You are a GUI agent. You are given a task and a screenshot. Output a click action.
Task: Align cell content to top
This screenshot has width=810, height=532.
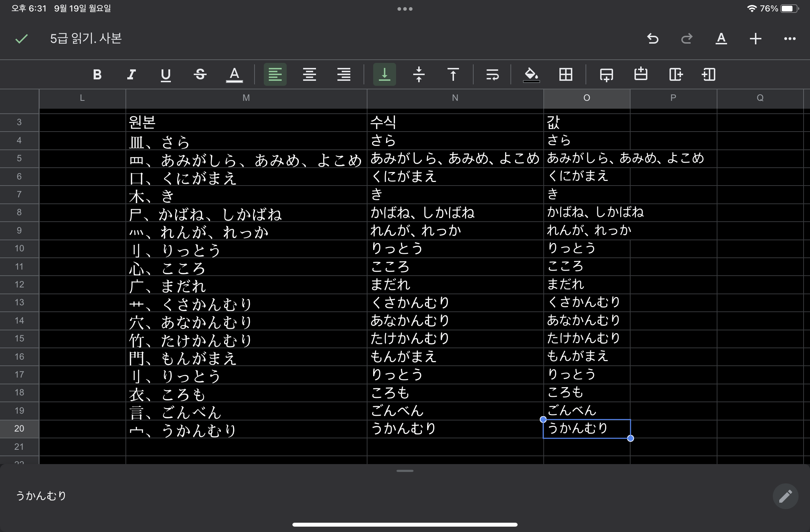[453, 74]
